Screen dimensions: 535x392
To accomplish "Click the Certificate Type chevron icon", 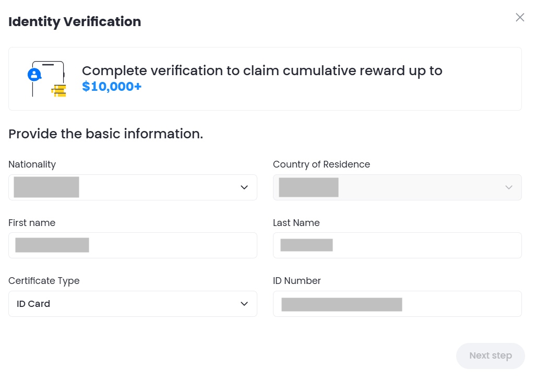I will pyautogui.click(x=244, y=303).
